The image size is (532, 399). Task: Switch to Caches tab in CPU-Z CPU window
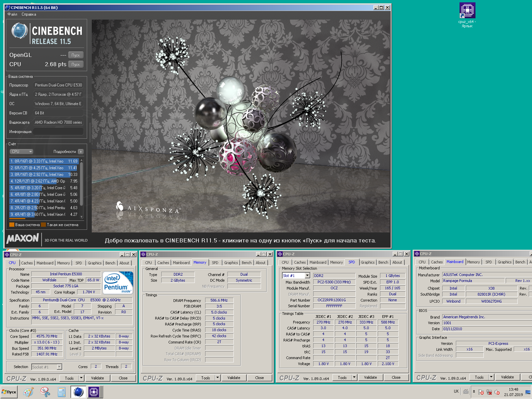click(x=27, y=263)
